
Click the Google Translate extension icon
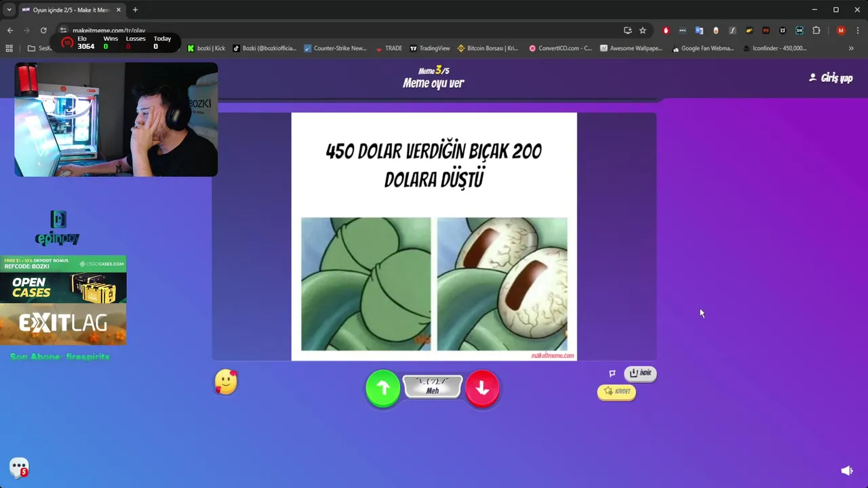(699, 30)
